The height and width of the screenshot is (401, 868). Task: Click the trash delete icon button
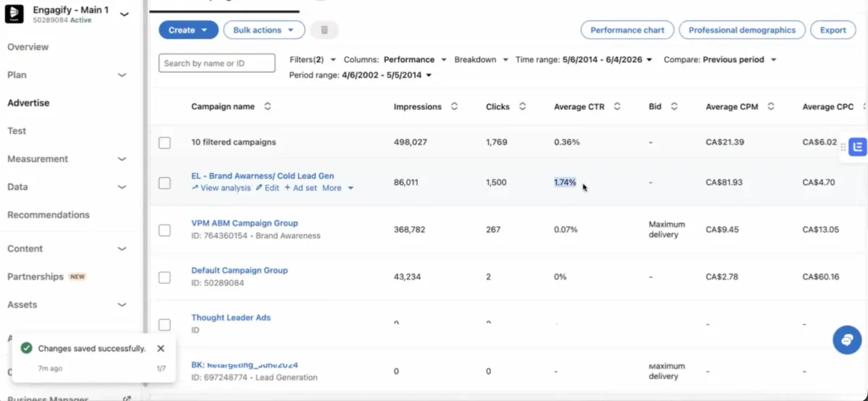[x=324, y=30]
